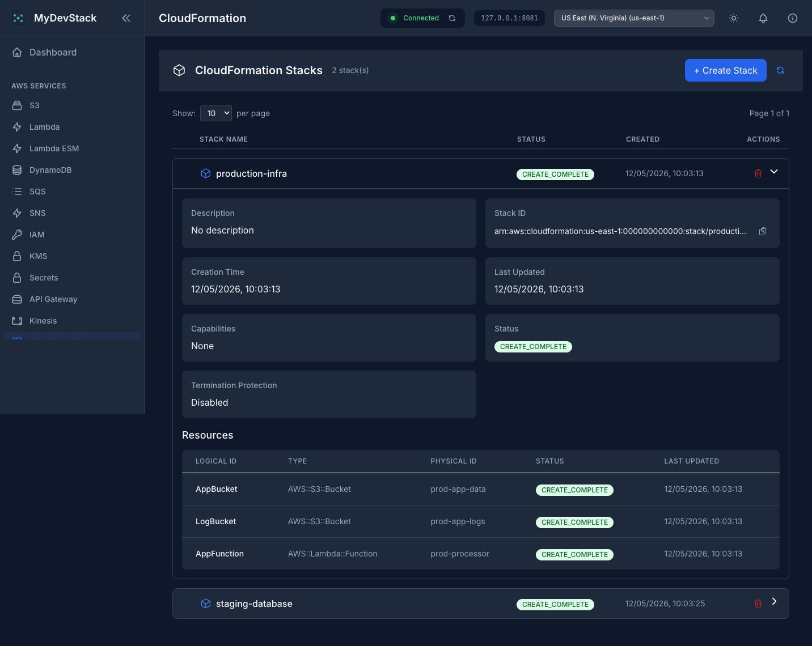
Task: Click the production-infra stack cube icon
Action: (x=206, y=173)
